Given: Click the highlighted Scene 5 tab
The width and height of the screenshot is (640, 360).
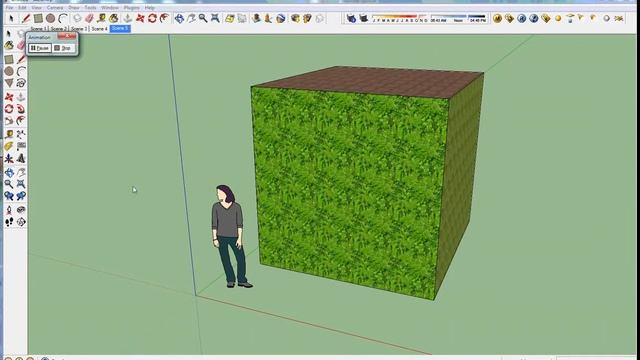Looking at the screenshot, I should point(120,29).
